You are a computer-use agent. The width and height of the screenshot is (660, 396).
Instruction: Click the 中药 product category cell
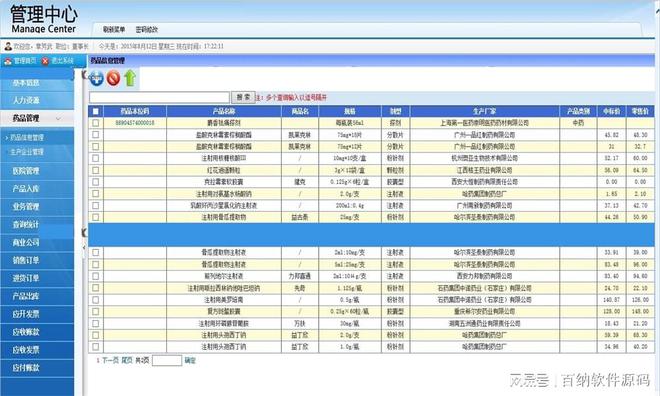click(x=578, y=123)
